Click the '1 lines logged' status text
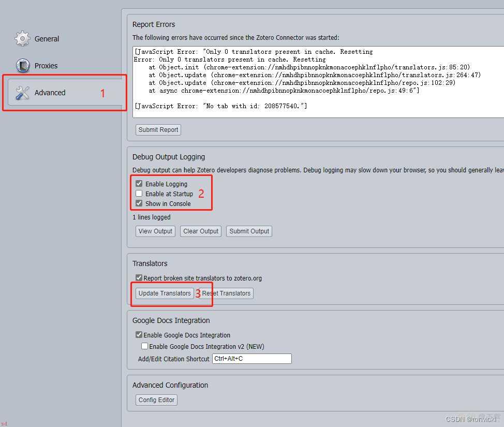This screenshot has height=427, width=504. [x=152, y=217]
